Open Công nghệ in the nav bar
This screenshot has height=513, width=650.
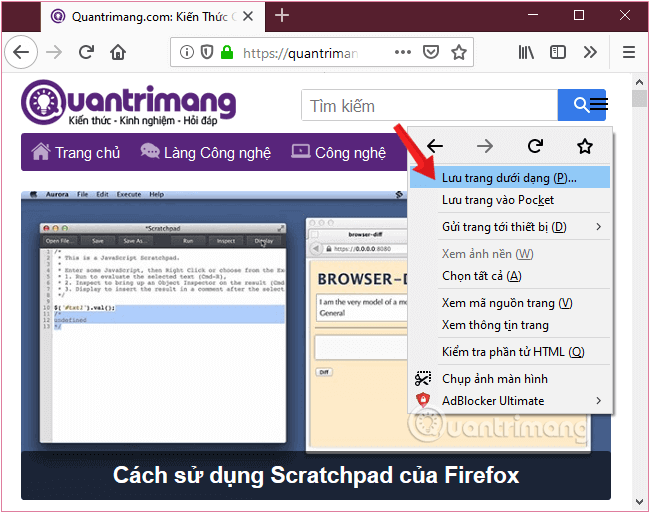339,152
